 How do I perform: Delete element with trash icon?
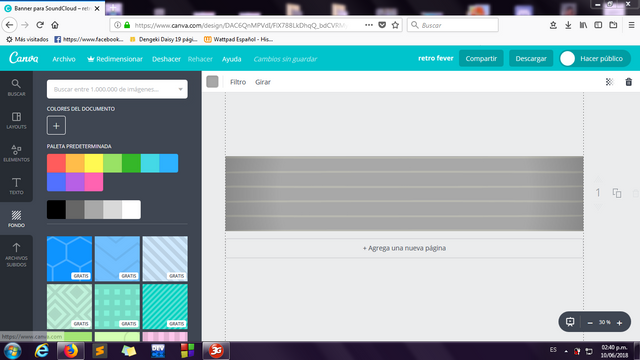(x=629, y=82)
